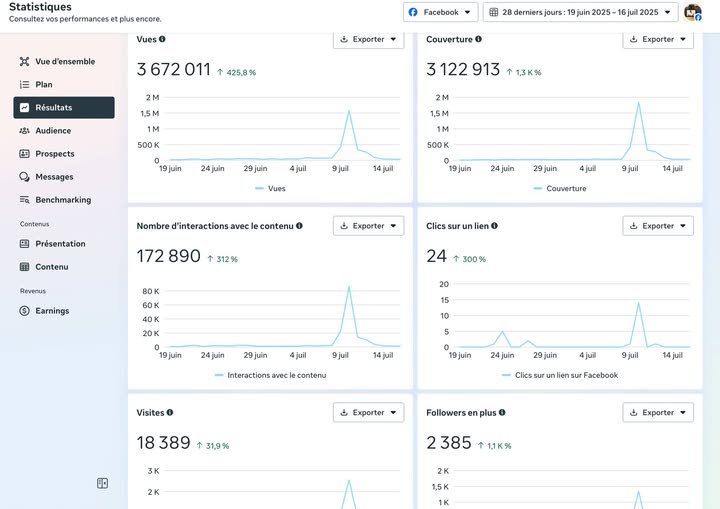Click the Audience people icon
This screenshot has width=720, height=509.
pyautogui.click(x=25, y=131)
